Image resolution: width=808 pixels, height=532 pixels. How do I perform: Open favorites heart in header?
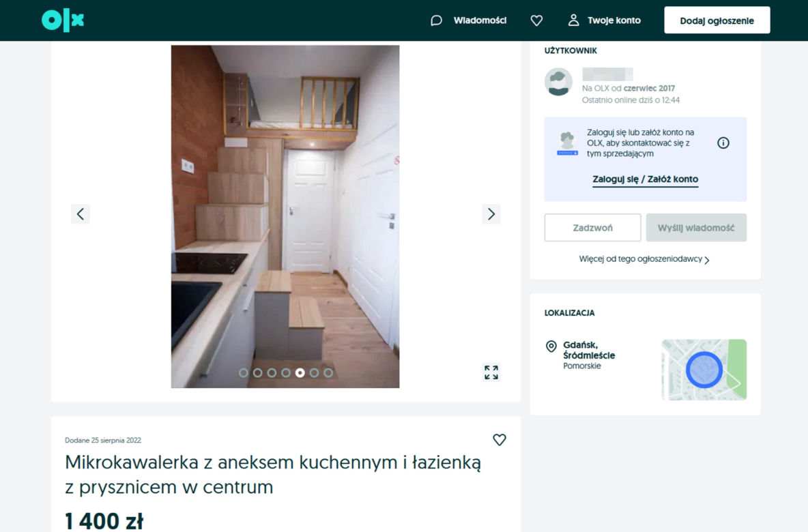(x=536, y=20)
